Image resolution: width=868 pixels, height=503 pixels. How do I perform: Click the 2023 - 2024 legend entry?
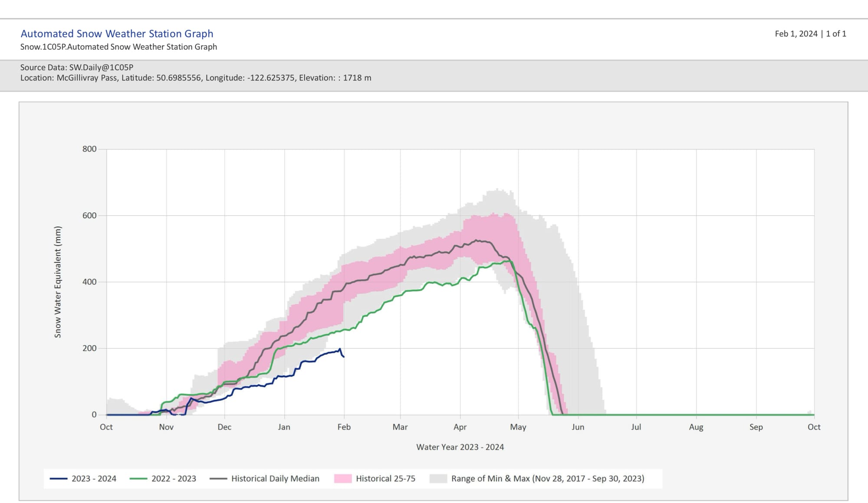coord(93,478)
